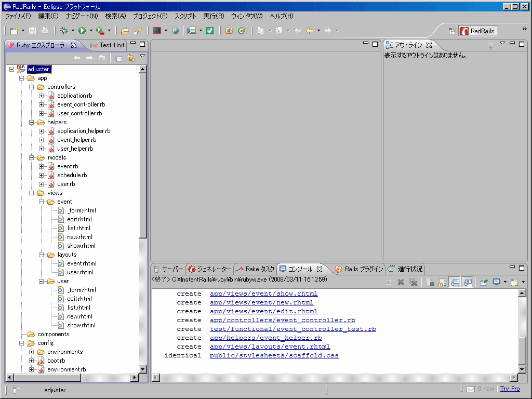Click the green checkmark task icon
532x399 pixels.
[210, 31]
